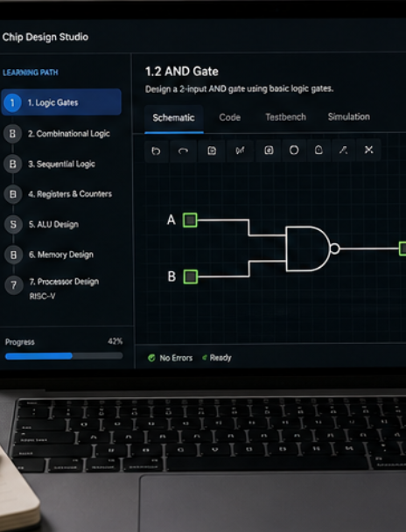Click the save document icon in the toolbar
Viewport: 406px width, 532px height.
[212, 150]
